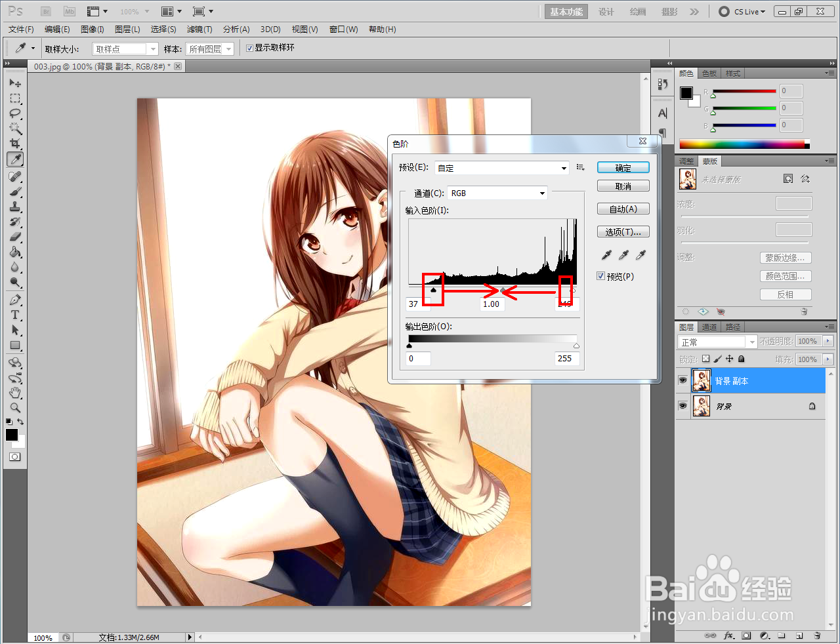The image size is (840, 644).
Task: Hide the 背景 副本 layer
Action: (x=682, y=380)
